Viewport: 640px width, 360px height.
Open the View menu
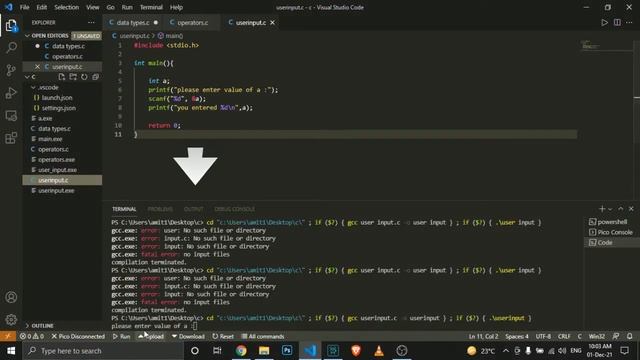coord(92,7)
